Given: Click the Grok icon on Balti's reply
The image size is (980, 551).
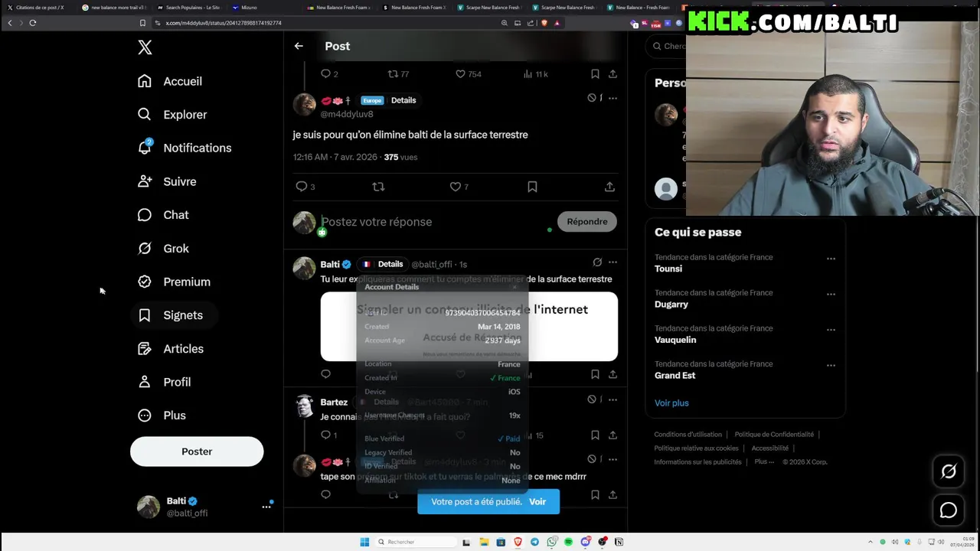Looking at the screenshot, I should [597, 262].
